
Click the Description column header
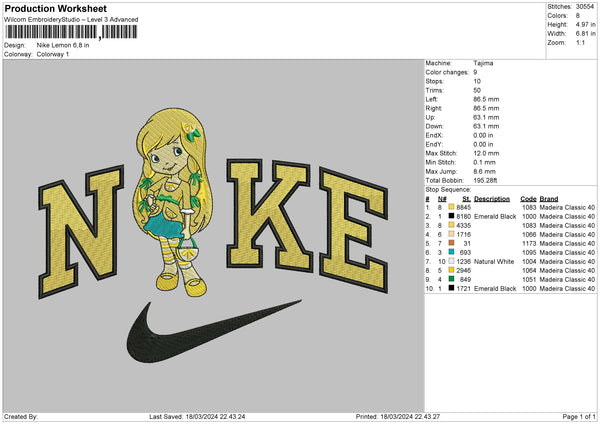494,198
